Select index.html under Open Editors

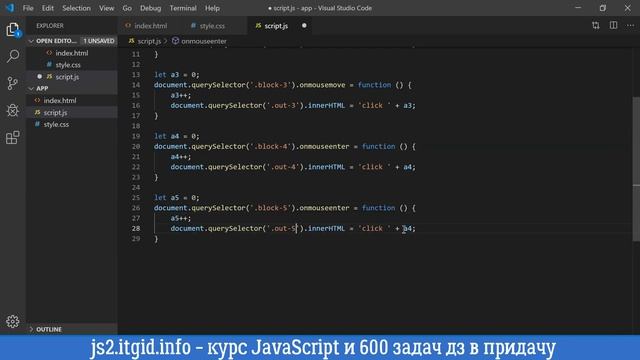(x=72, y=53)
